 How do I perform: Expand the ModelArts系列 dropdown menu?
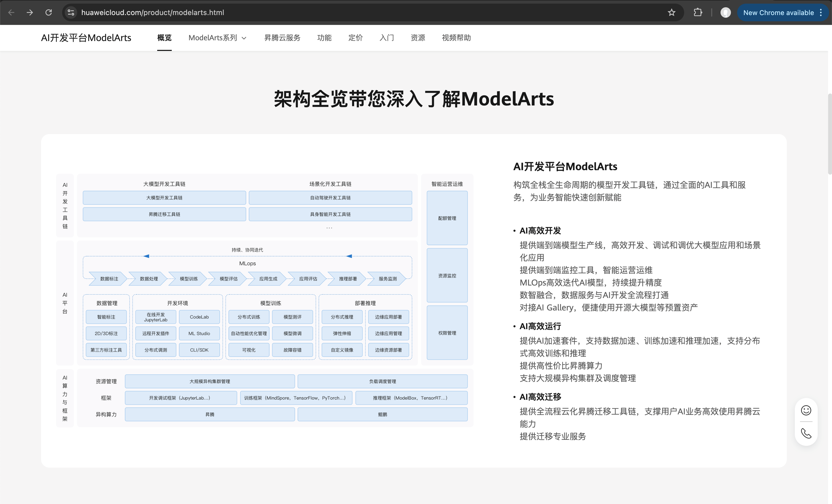[x=217, y=38]
